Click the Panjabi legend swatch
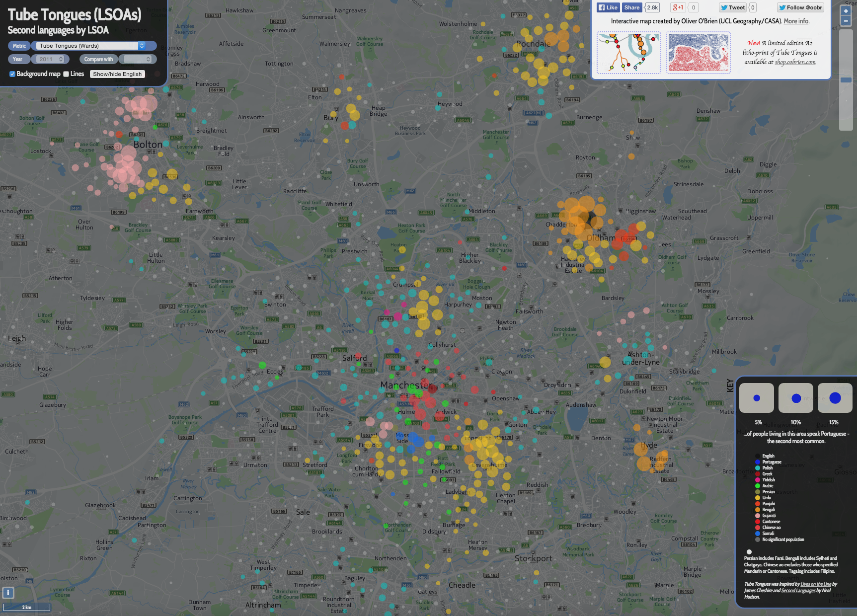This screenshot has width=857, height=616. tap(758, 504)
